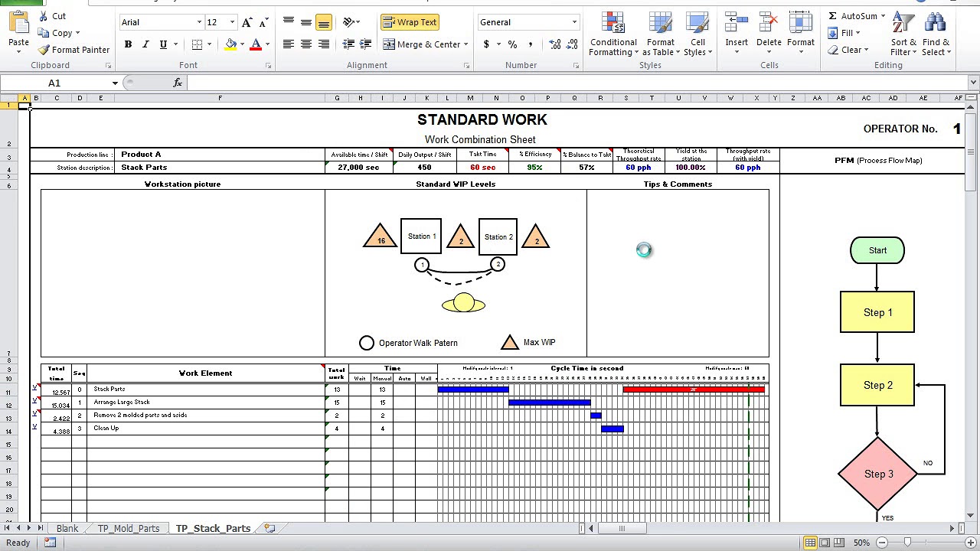Open the font size 12 dropdown

tap(232, 22)
